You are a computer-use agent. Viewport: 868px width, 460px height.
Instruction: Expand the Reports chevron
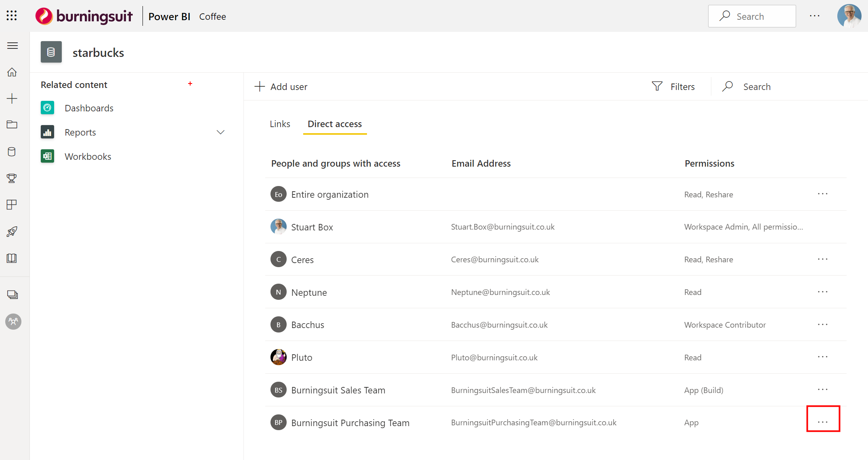220,132
